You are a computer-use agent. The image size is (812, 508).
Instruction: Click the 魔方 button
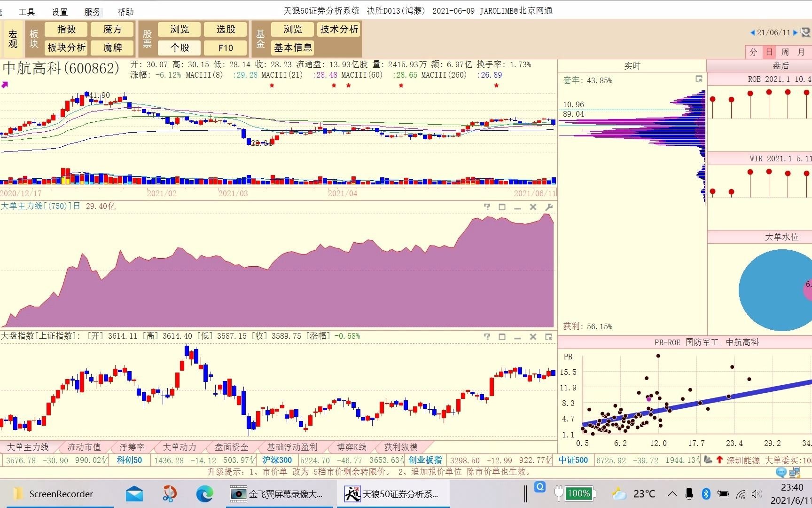tap(112, 30)
